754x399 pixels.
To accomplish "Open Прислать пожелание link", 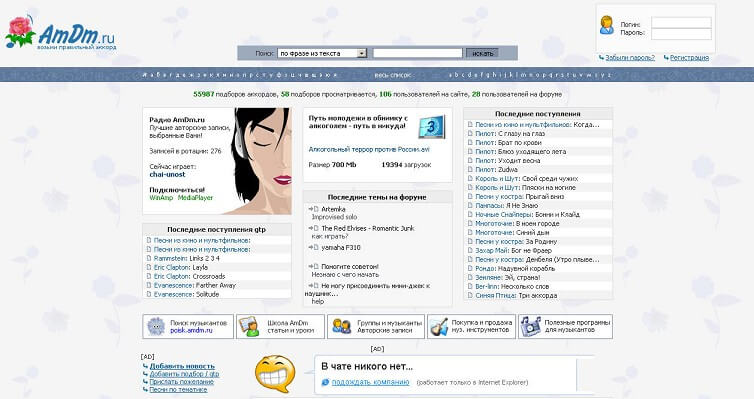I will (x=181, y=382).
